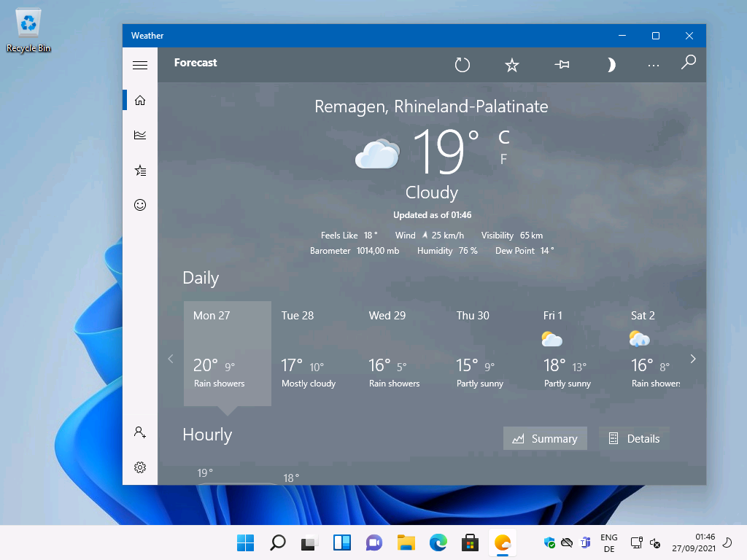
Task: Open File Explorer from the taskbar
Action: click(x=406, y=542)
